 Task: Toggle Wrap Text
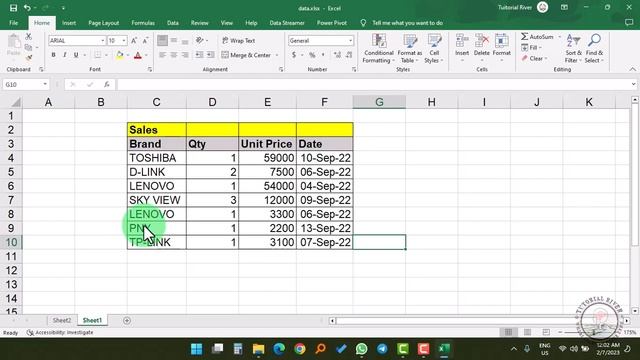tap(238, 40)
